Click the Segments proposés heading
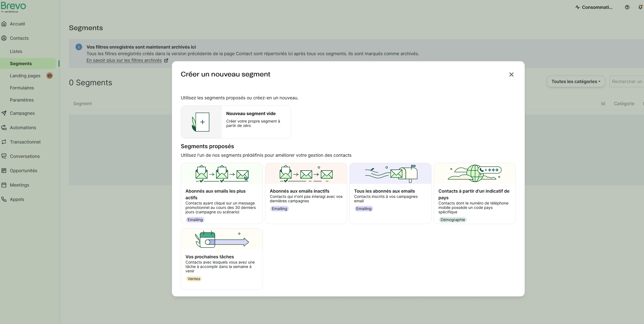This screenshot has height=324, width=644. click(207, 146)
